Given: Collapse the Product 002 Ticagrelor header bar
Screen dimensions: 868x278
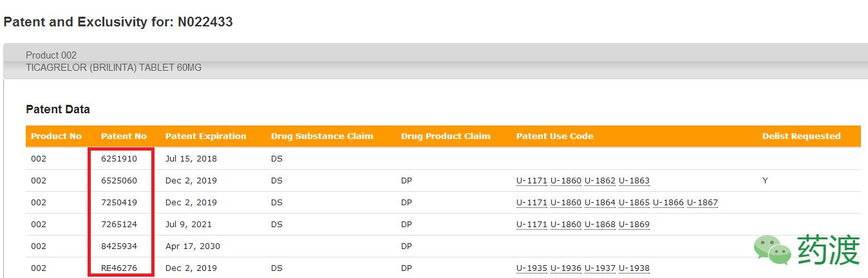Looking at the screenshot, I should (435, 61).
